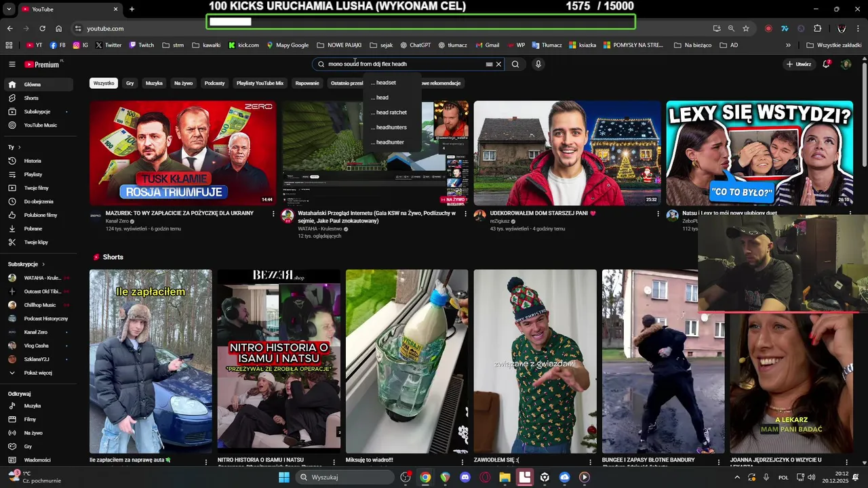Open Chrome tab search dropdown
This screenshot has width=868, height=488.
[x=9, y=9]
